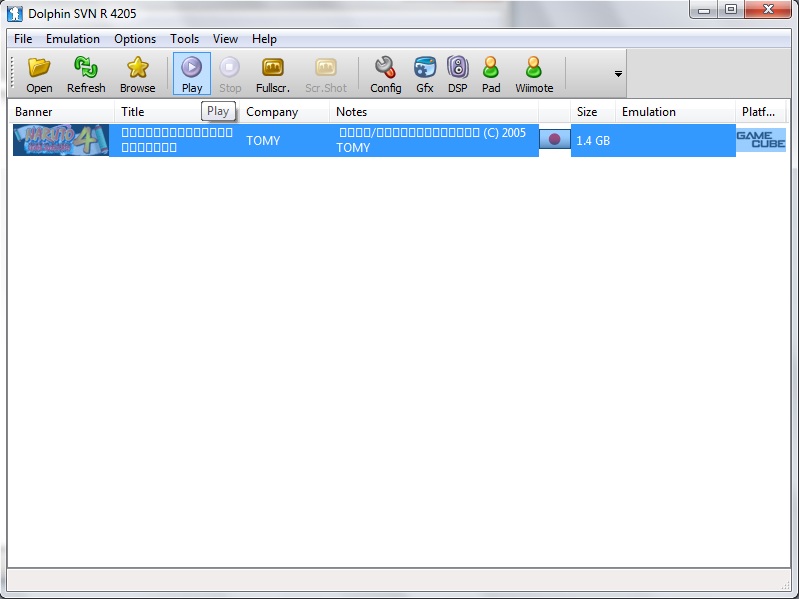
Task: Maximize the Dolphin window
Action: pos(731,10)
